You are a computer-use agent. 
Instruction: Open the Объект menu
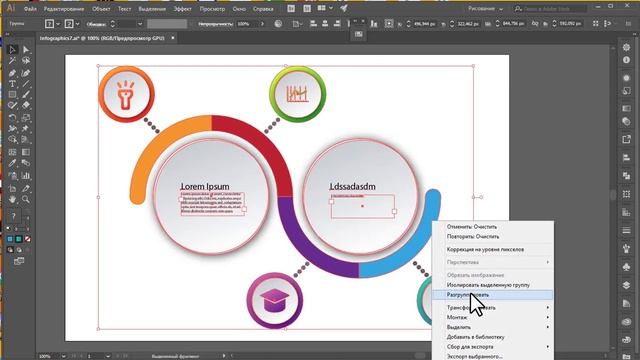[x=101, y=9]
